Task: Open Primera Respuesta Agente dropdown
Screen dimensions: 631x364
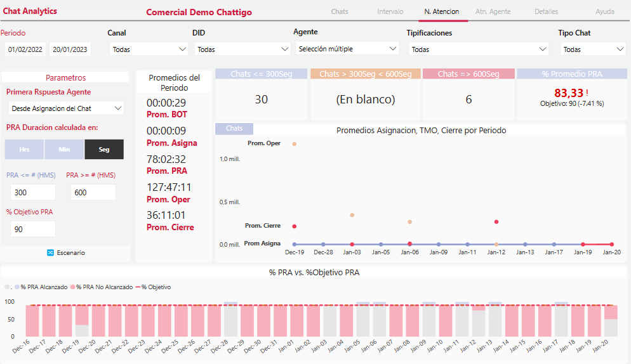Action: (x=66, y=108)
